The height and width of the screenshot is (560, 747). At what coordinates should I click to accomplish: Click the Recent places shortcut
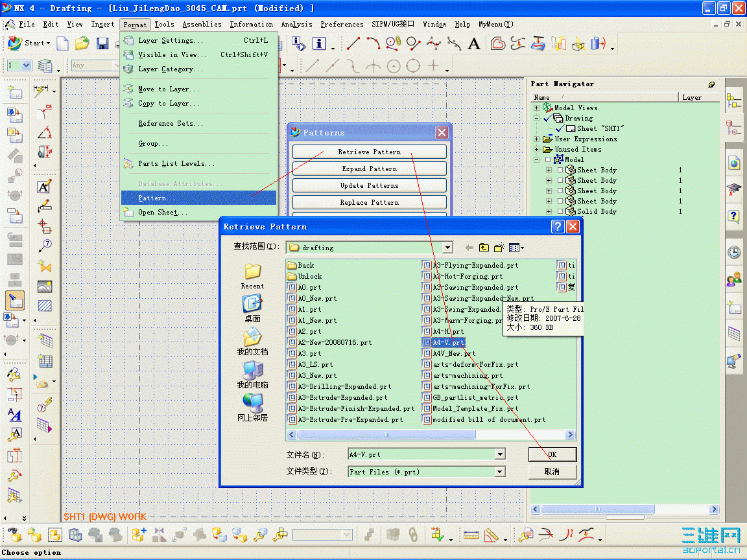coord(252,276)
